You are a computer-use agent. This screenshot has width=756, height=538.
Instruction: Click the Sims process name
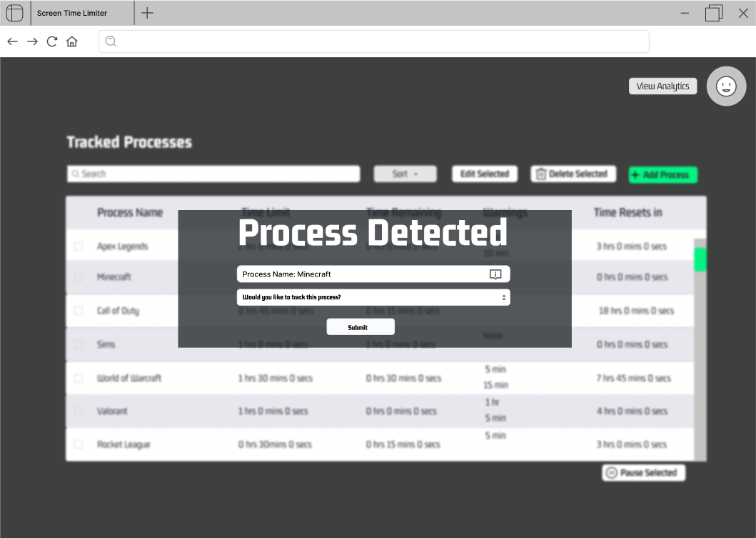point(106,344)
